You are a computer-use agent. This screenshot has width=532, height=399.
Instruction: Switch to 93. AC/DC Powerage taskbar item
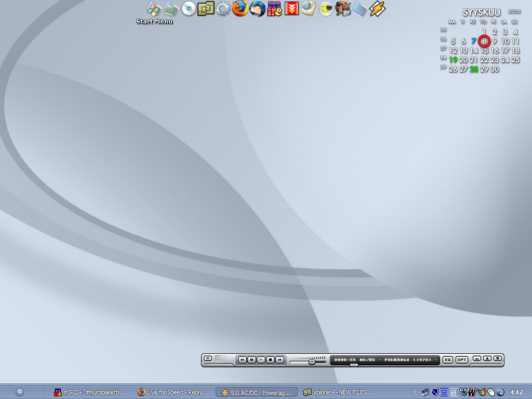pos(257,393)
